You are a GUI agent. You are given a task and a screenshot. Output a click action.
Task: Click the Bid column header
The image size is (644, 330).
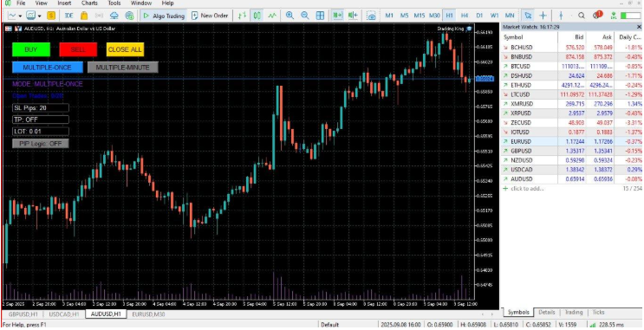[x=572, y=37]
